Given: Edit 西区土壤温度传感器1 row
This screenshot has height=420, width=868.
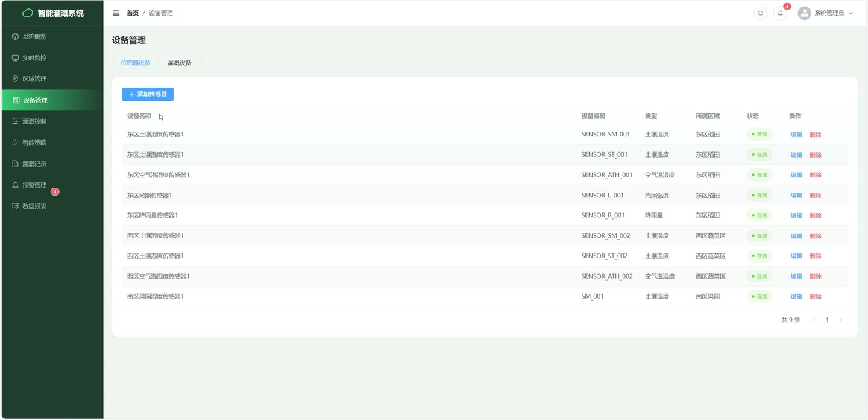Looking at the screenshot, I should coord(796,256).
